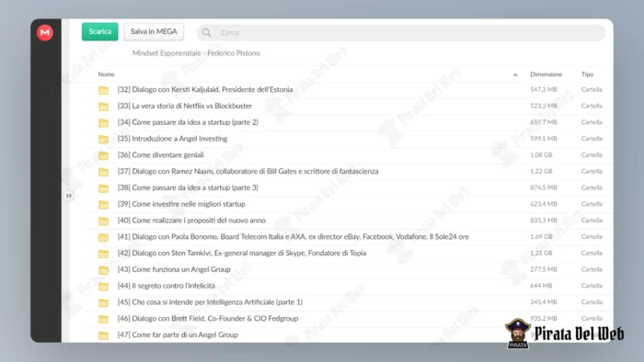The width and height of the screenshot is (644, 362).
Task: Open folder icon for [32] Dialogo con Kersti Kaljulaid
Action: click(103, 90)
